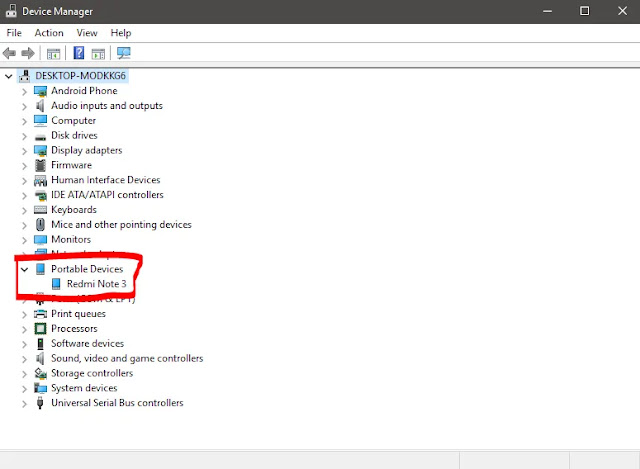The height and width of the screenshot is (469, 640).
Task: Expand the Monitors chevron
Action: click(24, 240)
